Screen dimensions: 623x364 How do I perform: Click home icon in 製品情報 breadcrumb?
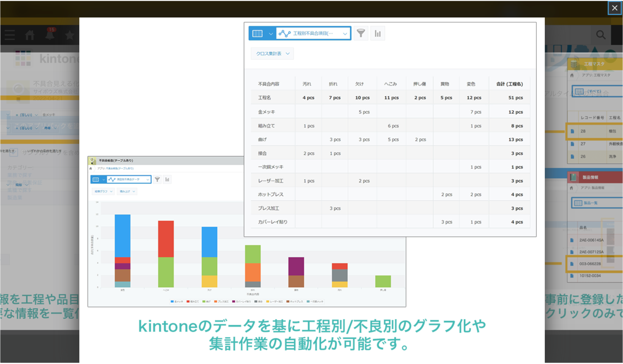(572, 188)
